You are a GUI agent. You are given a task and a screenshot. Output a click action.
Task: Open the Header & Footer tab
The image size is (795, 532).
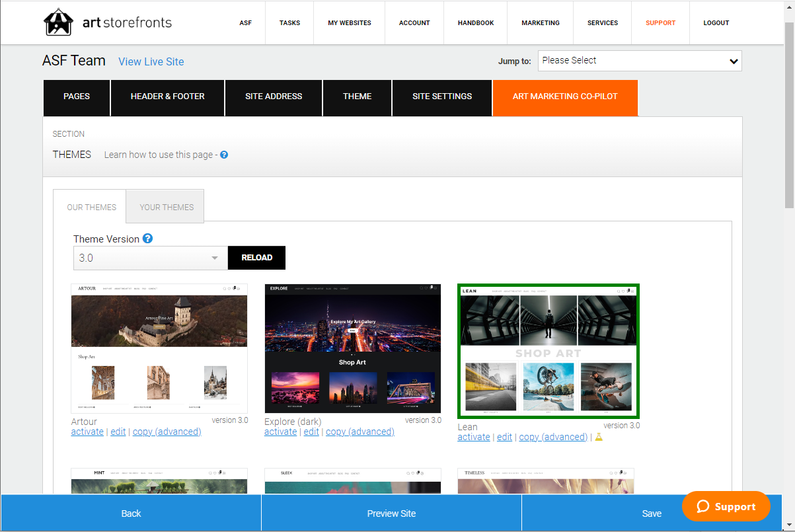pos(168,96)
